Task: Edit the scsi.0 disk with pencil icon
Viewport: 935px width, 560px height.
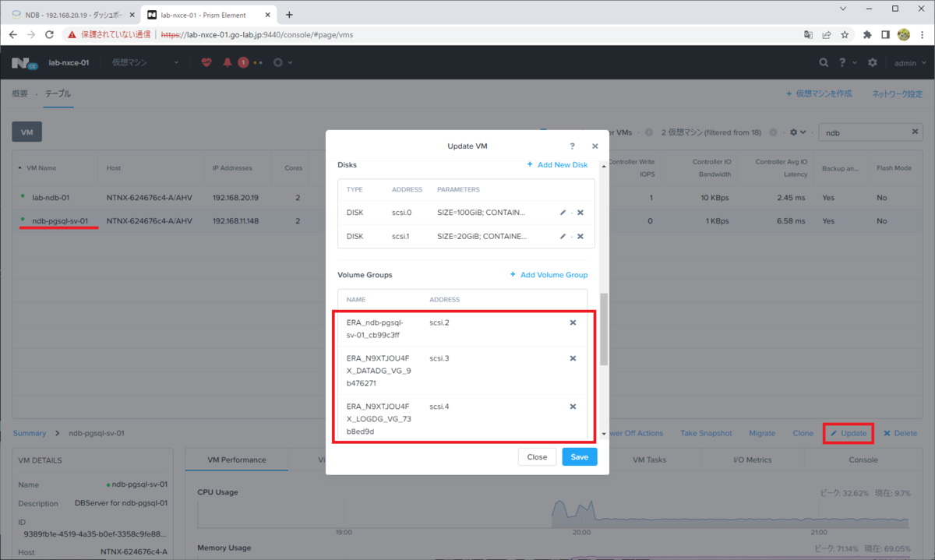Action: pyautogui.click(x=563, y=212)
